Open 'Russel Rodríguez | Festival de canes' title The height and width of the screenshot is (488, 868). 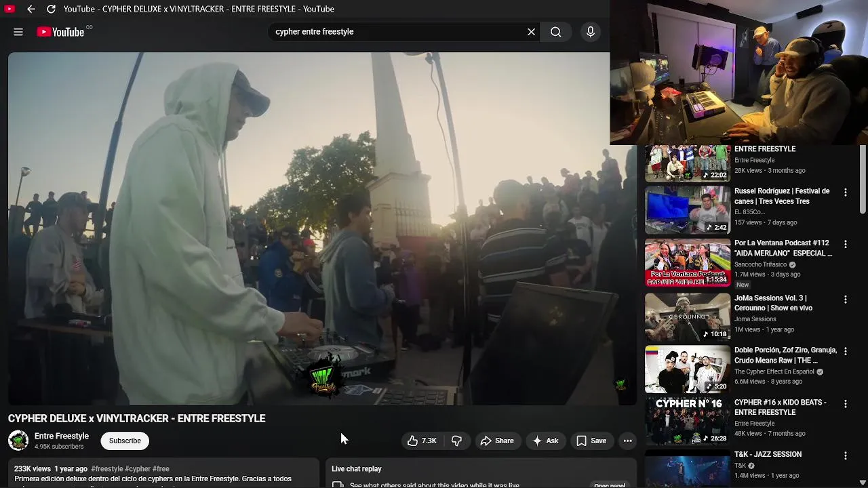pyautogui.click(x=782, y=196)
